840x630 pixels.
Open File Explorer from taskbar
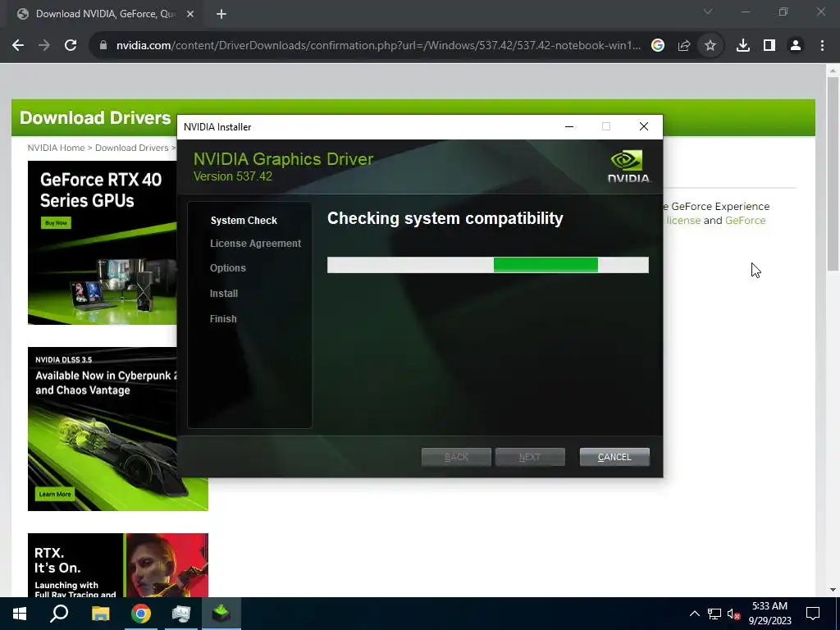point(100,614)
